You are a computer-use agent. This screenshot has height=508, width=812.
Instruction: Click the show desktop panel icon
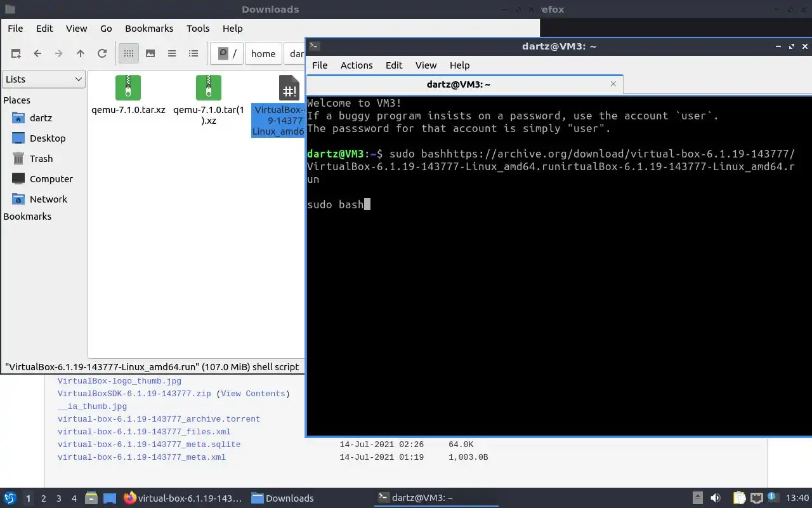point(110,498)
